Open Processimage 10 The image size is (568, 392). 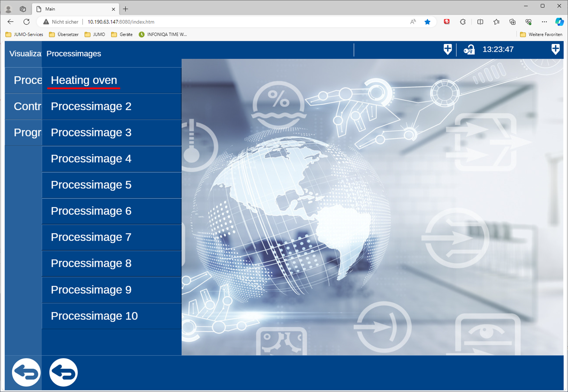pyautogui.click(x=94, y=316)
